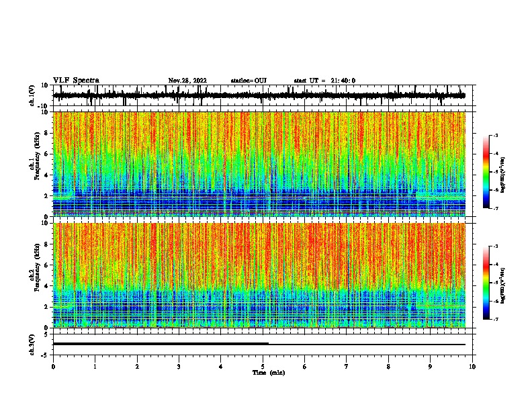Click inside the ch.2 spectrogram panel
The width and height of the screenshot is (532, 411).
pos(259,275)
